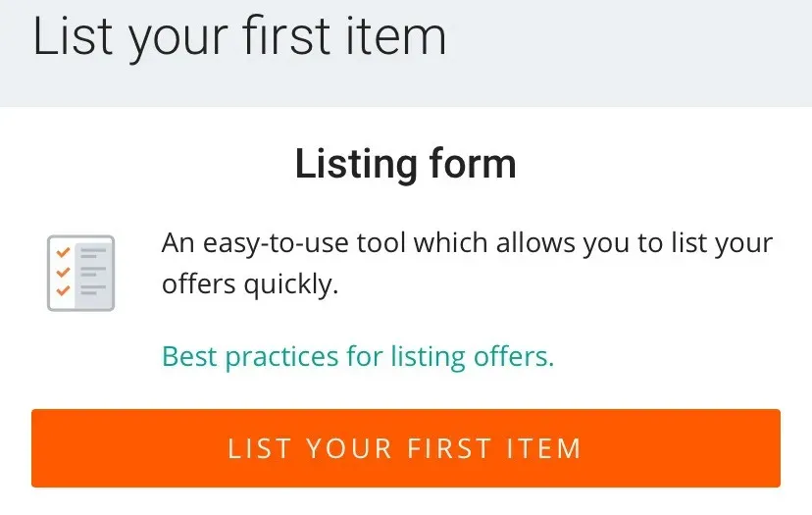The height and width of the screenshot is (515, 812).
Task: Click the Listing form heading
Action: tap(405, 163)
